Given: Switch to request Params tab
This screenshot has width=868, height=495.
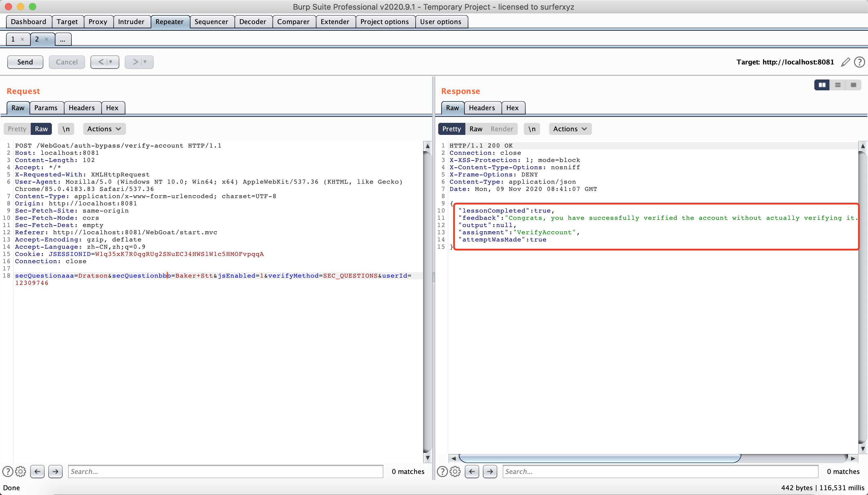Looking at the screenshot, I should coord(46,108).
